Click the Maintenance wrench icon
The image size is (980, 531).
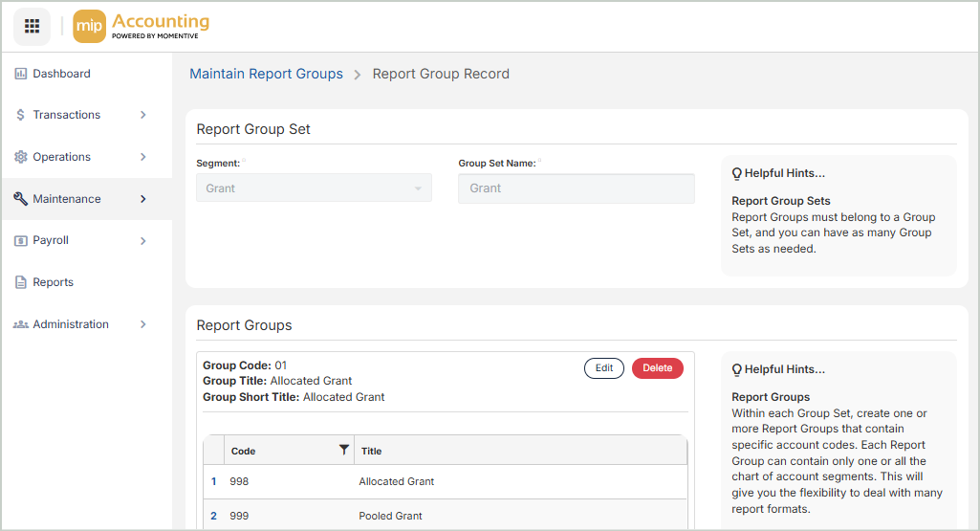21,199
